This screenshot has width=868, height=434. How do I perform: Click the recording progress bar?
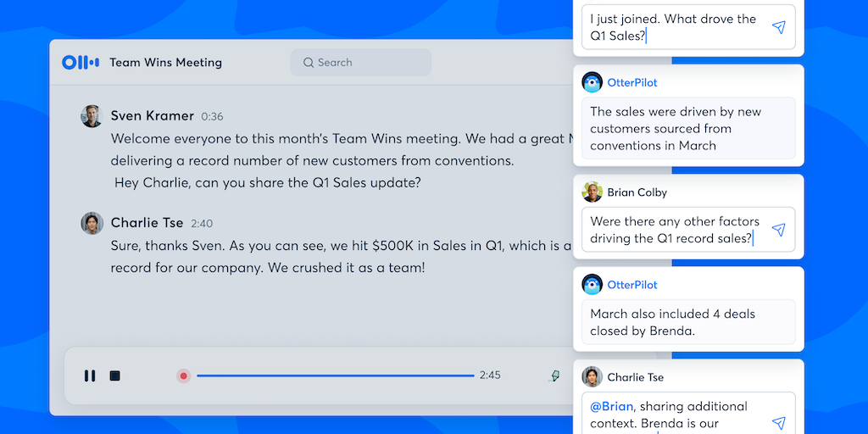click(x=335, y=376)
